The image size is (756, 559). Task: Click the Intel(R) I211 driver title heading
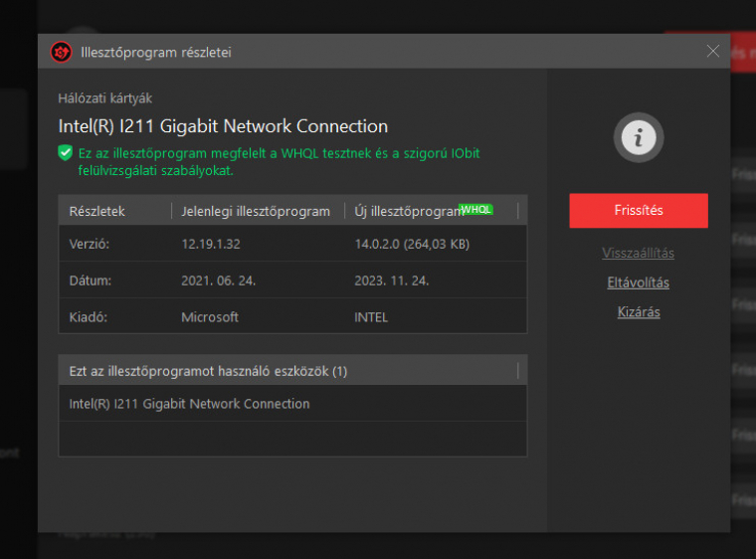click(x=223, y=126)
